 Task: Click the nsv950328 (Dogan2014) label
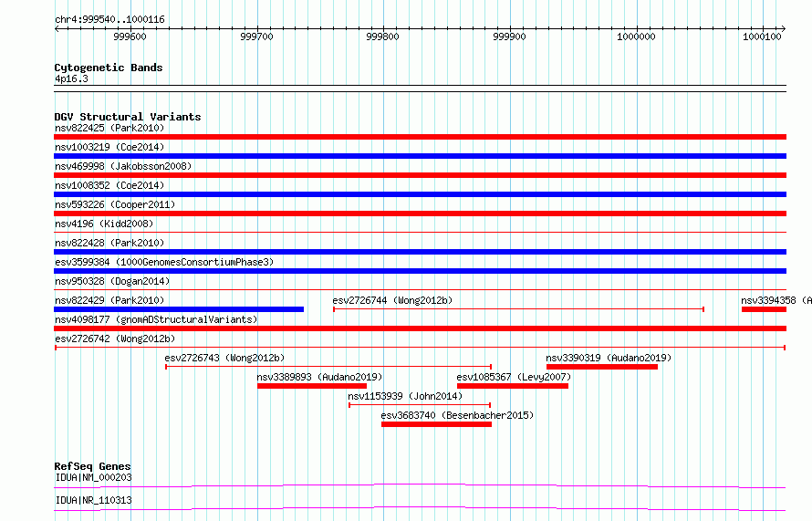112,281
